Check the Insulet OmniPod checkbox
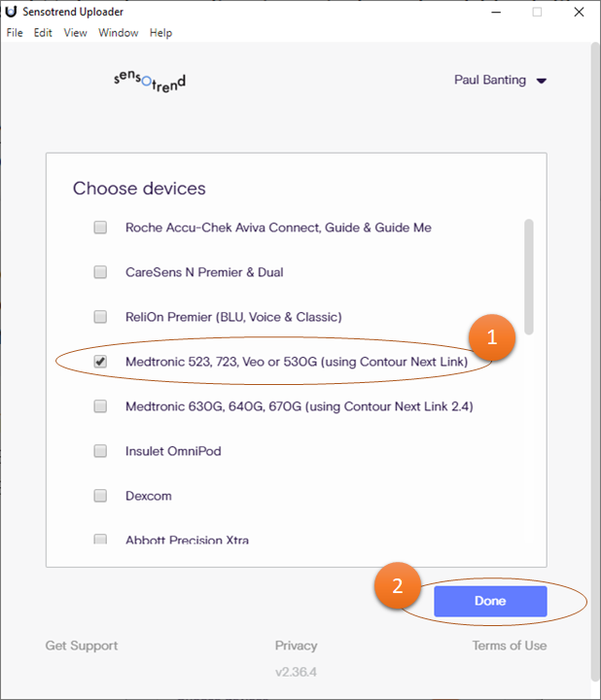Screen dimensions: 601x700 (100, 450)
